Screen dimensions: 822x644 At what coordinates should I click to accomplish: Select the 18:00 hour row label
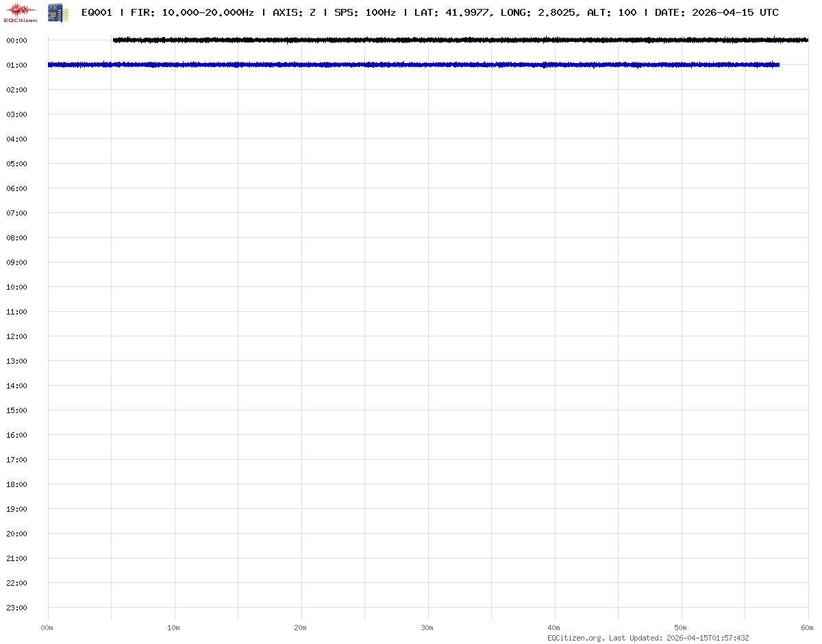(16, 484)
